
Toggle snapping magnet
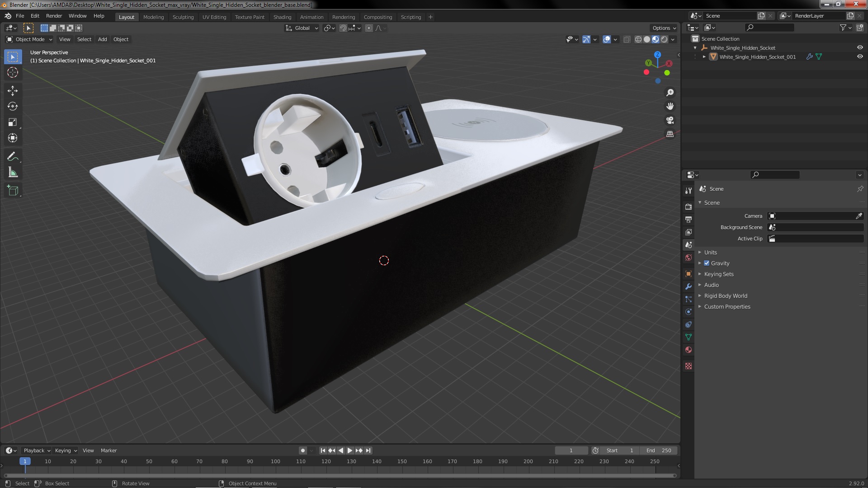tap(343, 28)
